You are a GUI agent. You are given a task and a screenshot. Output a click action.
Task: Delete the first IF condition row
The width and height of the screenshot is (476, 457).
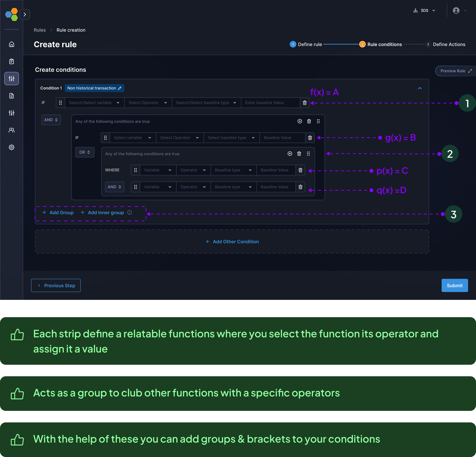(305, 103)
